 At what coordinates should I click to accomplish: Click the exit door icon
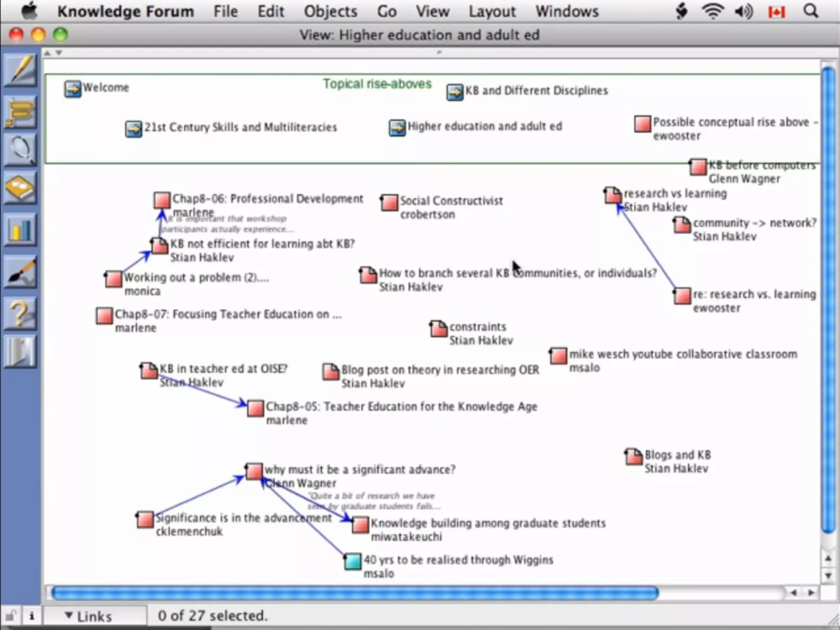click(x=21, y=352)
